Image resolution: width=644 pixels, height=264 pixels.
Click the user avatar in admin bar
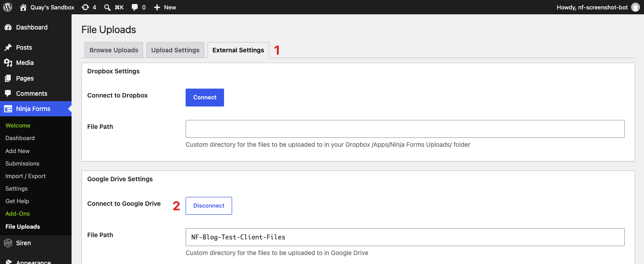pos(636,7)
